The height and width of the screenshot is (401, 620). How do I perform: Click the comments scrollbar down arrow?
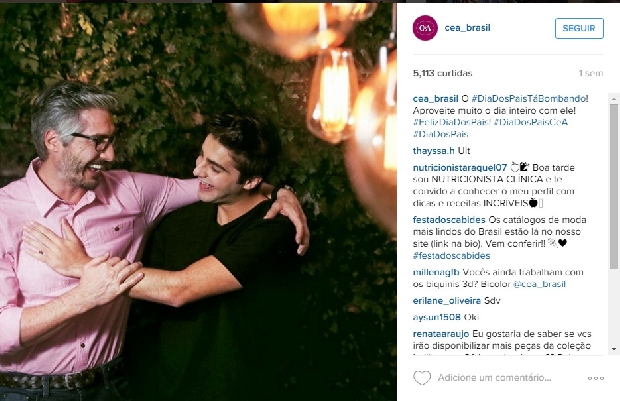coord(614,349)
